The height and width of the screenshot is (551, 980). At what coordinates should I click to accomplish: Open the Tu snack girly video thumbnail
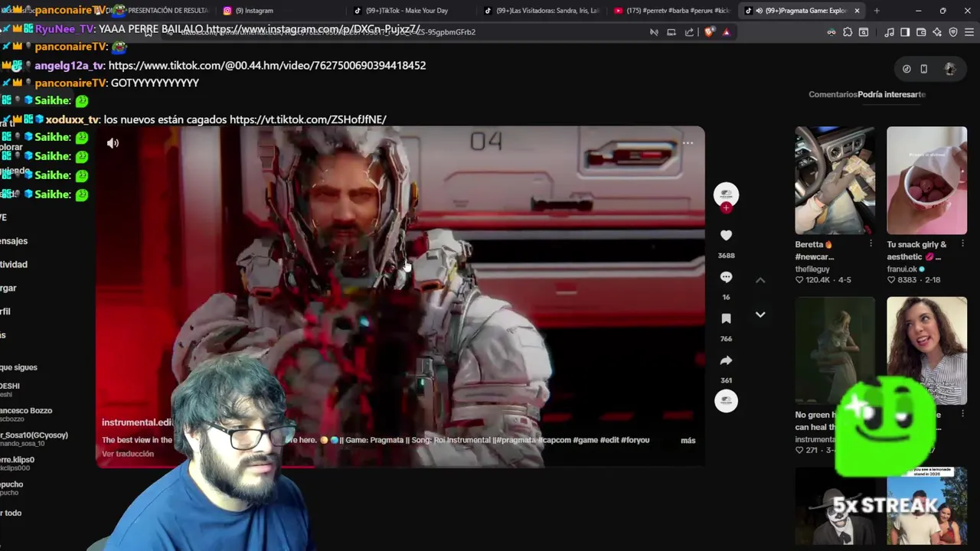[x=926, y=181]
